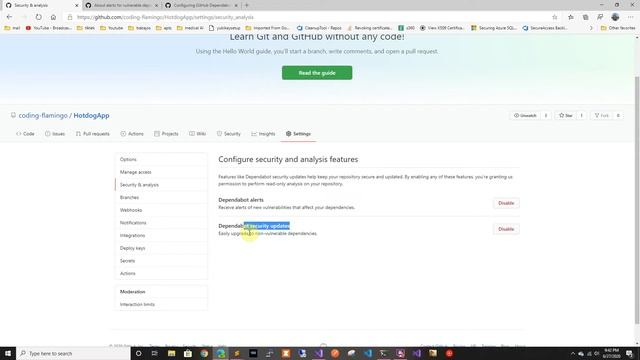Open the browser home page icon
This screenshot has height=360, width=640.
tap(53, 17)
